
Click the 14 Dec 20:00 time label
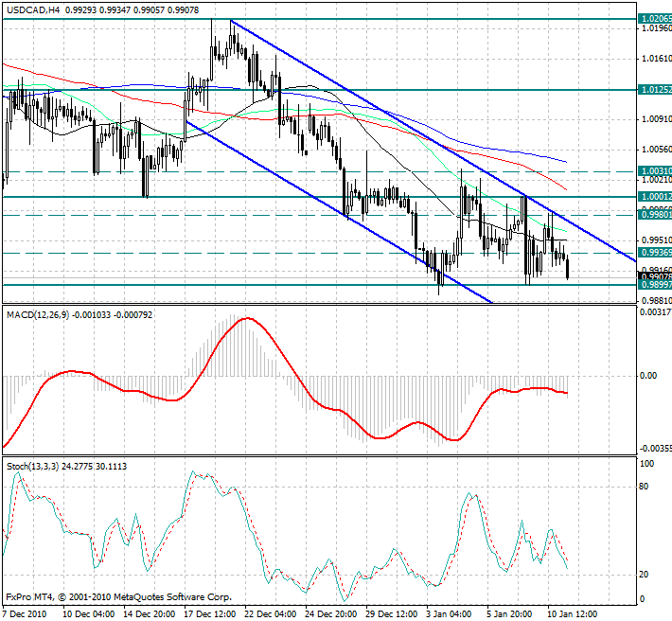(x=150, y=613)
